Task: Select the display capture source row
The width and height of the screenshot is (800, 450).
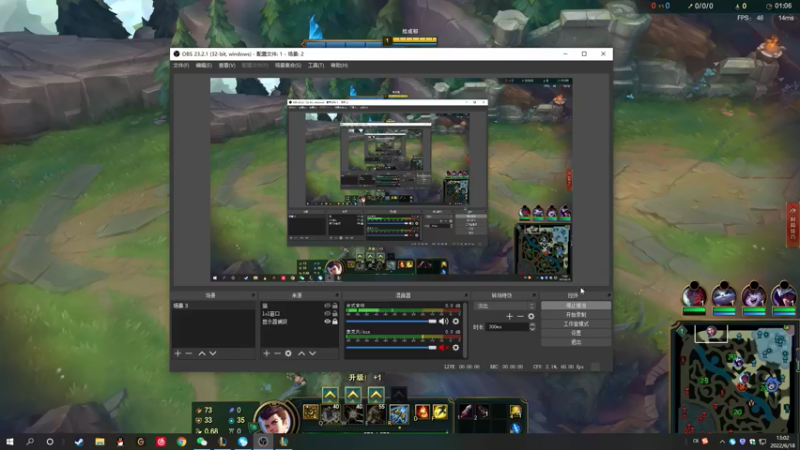Action: [x=299, y=321]
